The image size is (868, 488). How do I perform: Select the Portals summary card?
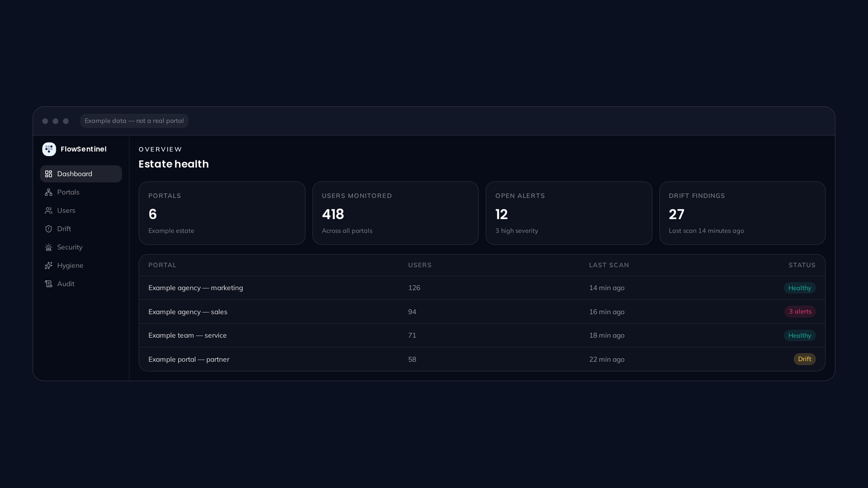pos(222,213)
